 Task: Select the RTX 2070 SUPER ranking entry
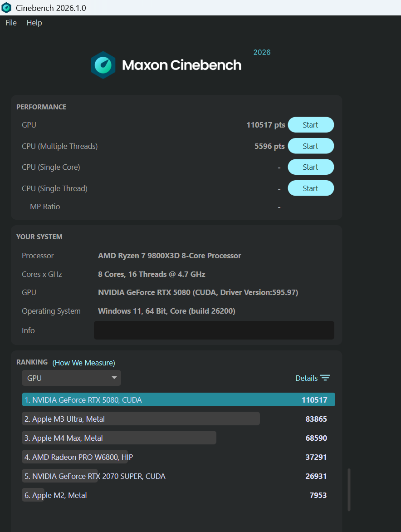tap(95, 476)
